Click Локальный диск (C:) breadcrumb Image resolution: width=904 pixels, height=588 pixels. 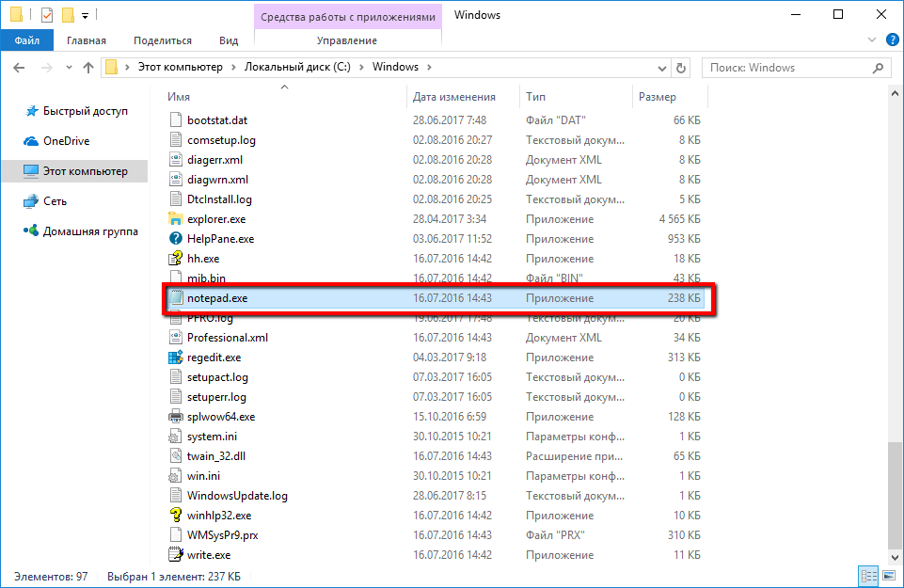pyautogui.click(x=297, y=67)
